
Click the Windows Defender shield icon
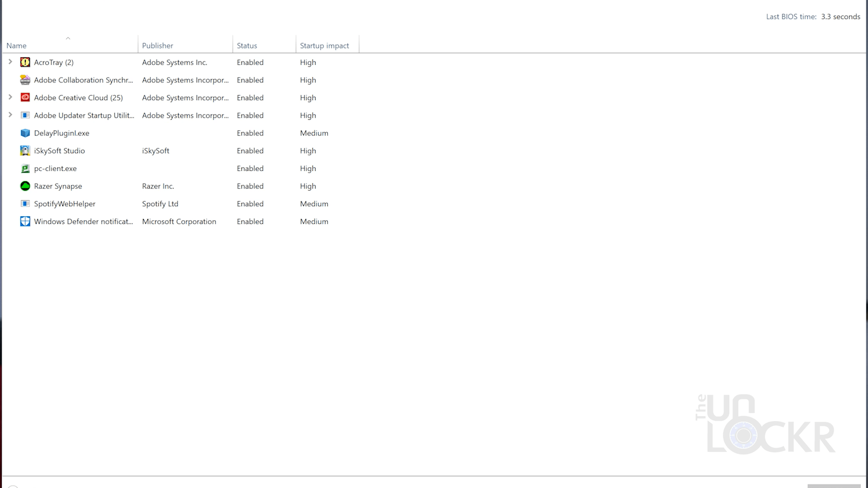25,221
